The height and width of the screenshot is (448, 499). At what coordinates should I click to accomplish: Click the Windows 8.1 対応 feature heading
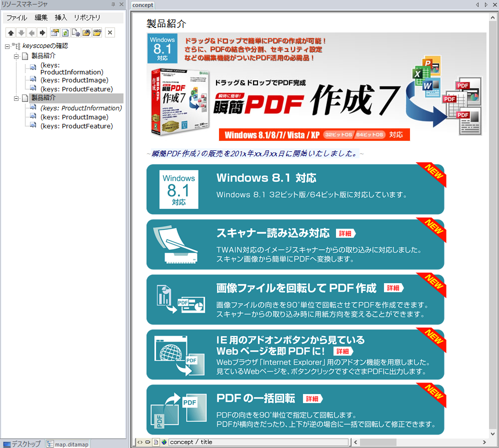pyautogui.click(x=266, y=178)
